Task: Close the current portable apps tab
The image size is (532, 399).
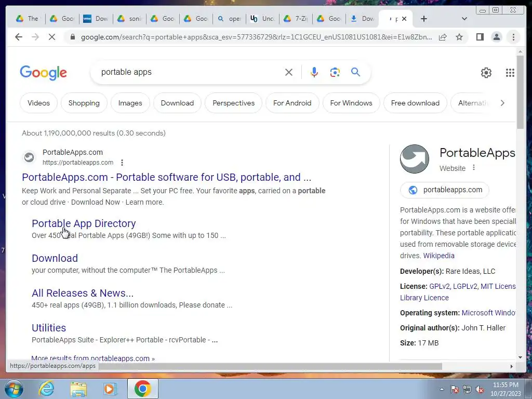Action: [x=404, y=19]
